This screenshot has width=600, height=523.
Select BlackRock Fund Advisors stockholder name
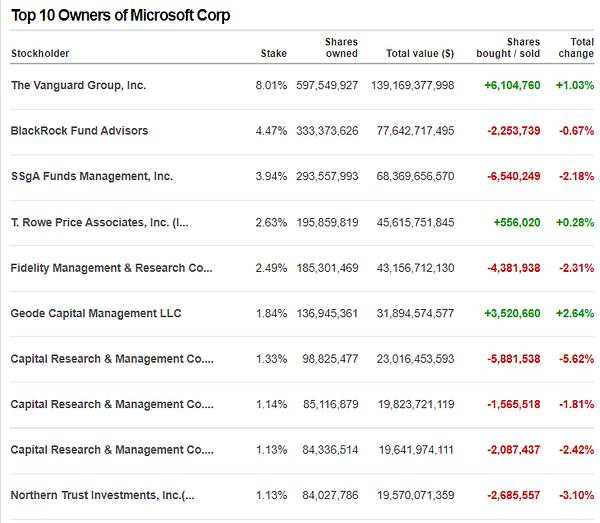coord(79,131)
